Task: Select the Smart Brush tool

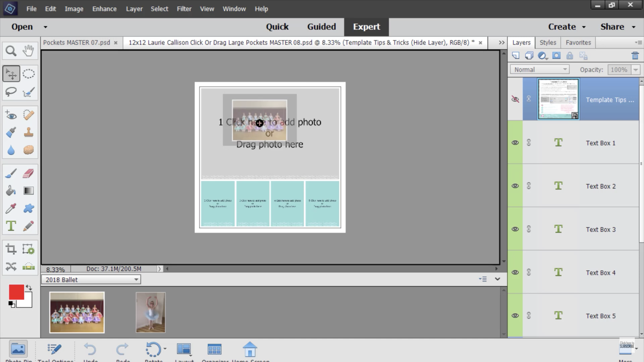Action: [x=11, y=132]
